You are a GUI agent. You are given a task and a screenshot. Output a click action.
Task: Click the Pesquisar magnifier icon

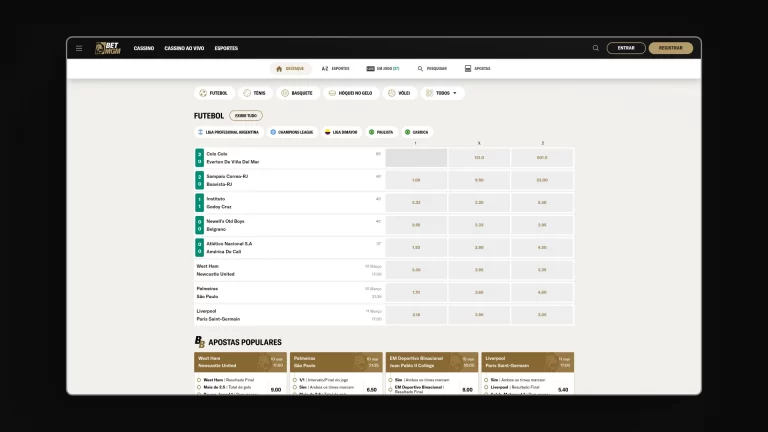point(420,69)
